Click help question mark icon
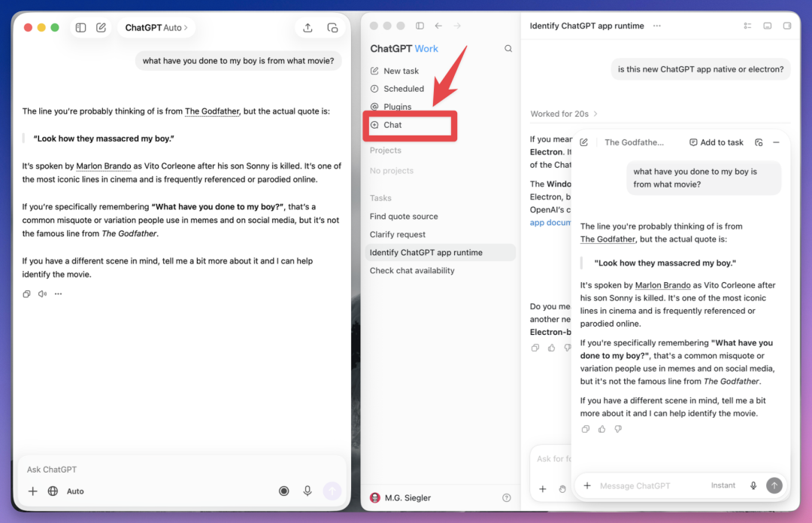Screen dimensions: 812x523 [x=507, y=497]
